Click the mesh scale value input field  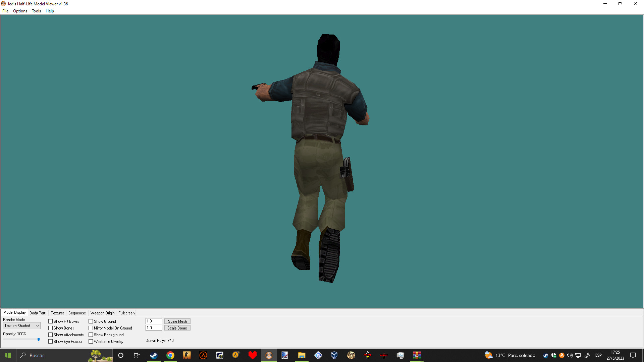tap(153, 321)
